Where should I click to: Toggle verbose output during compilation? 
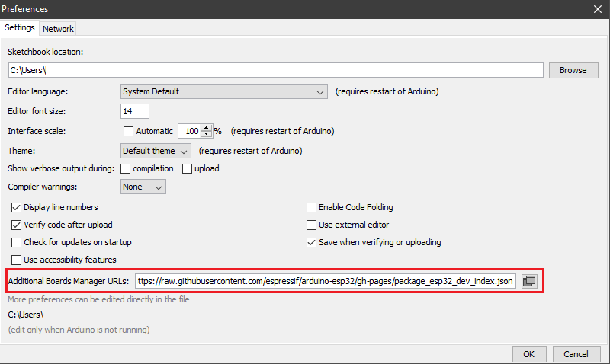tap(127, 168)
